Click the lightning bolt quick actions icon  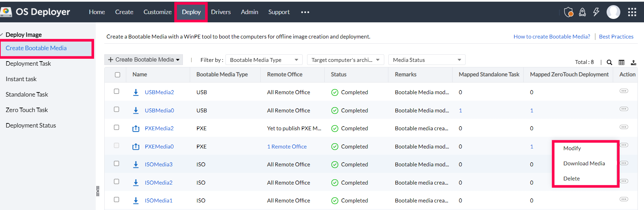coord(596,12)
